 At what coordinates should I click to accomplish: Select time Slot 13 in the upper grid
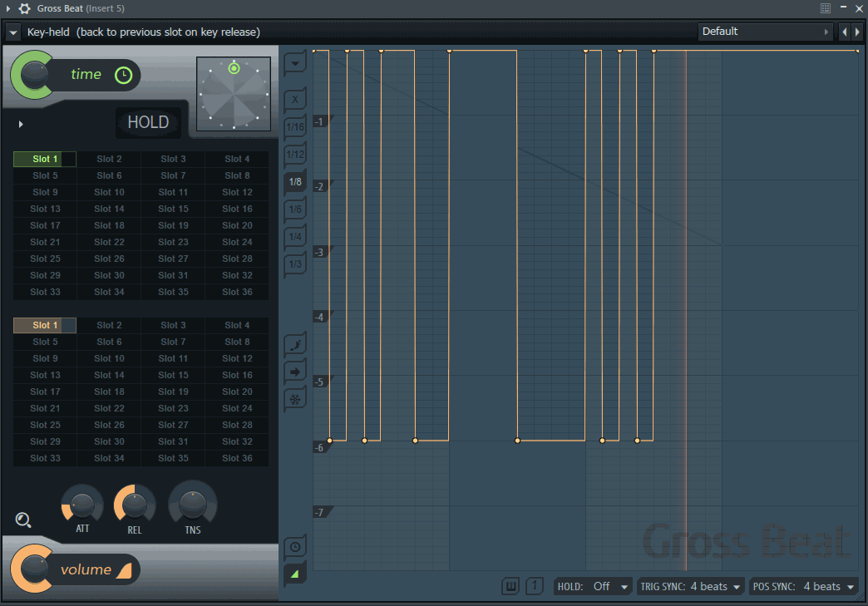coord(45,209)
